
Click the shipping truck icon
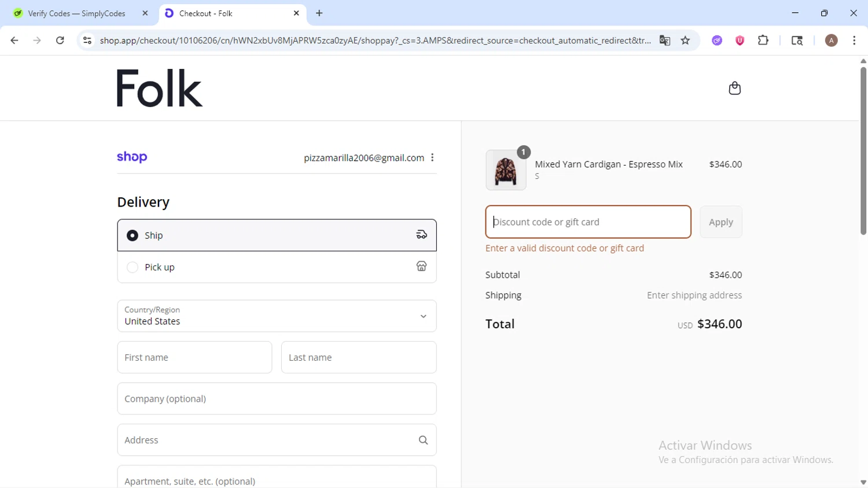pyautogui.click(x=421, y=234)
